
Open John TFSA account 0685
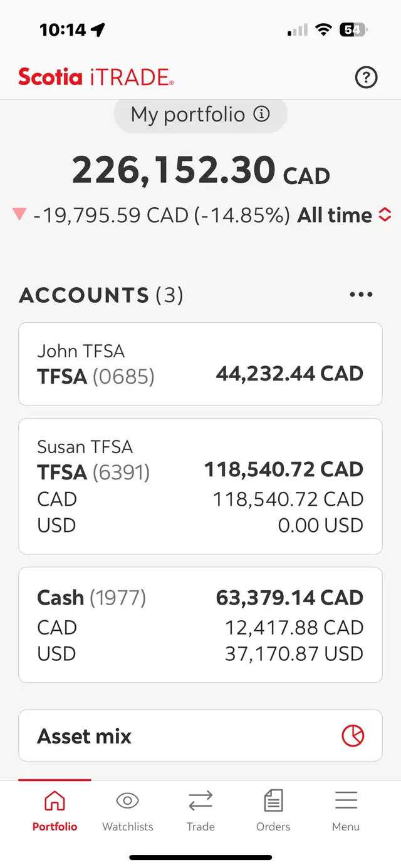(200, 364)
